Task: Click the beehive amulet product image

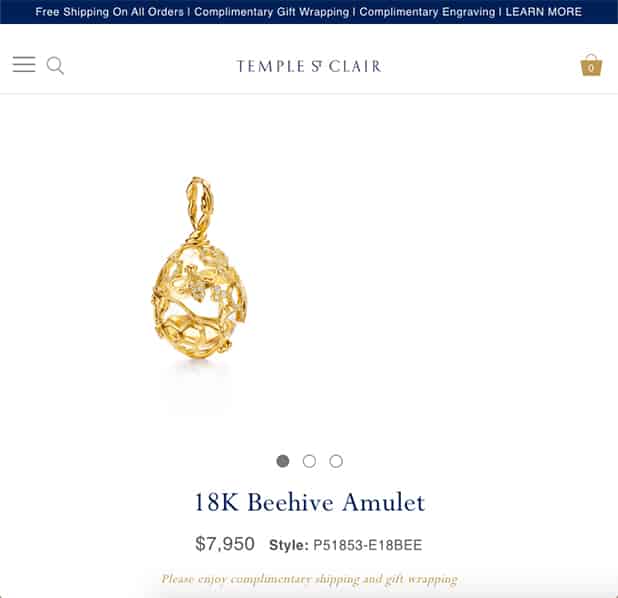Action: pyautogui.click(x=199, y=268)
